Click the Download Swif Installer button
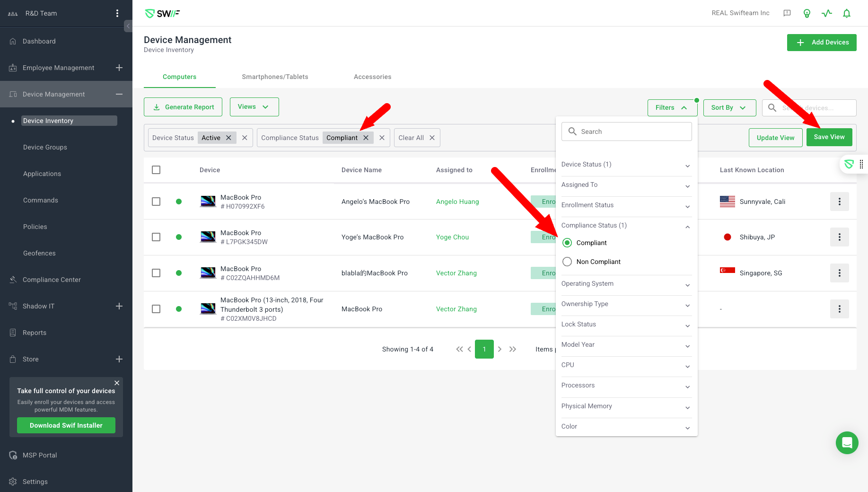Image resolution: width=868 pixels, height=492 pixels. tap(66, 425)
